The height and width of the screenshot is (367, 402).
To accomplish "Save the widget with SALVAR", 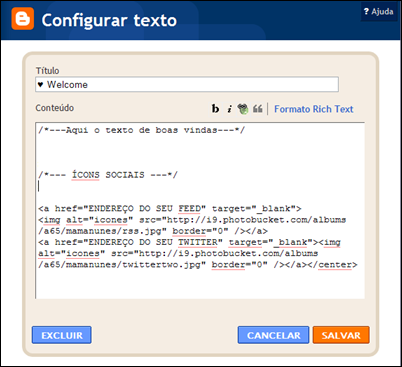I will click(341, 335).
